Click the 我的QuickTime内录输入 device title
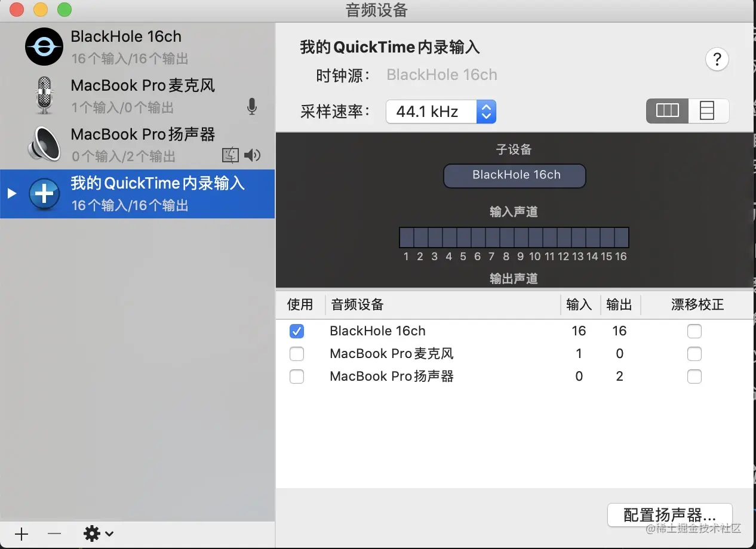756x549 pixels. [x=390, y=47]
